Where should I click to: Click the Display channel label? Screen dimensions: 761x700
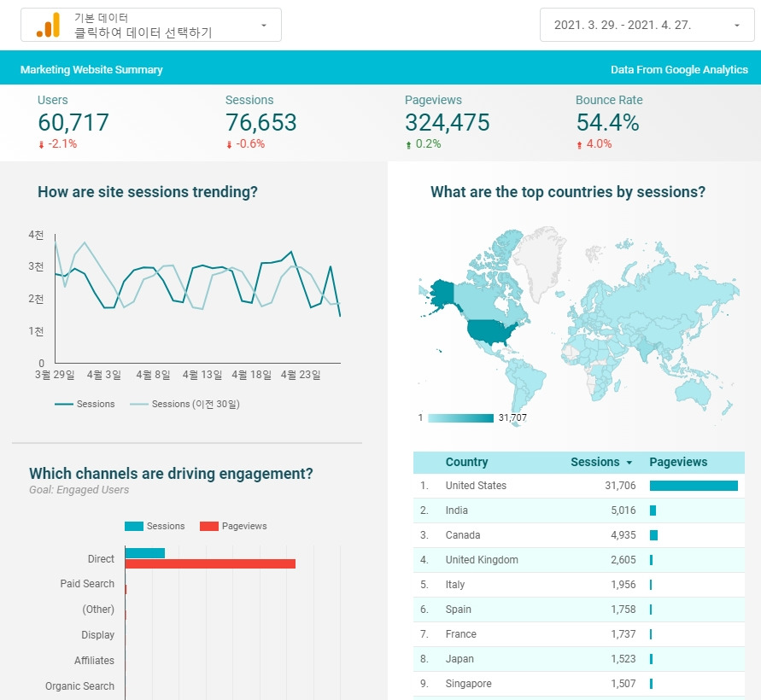[x=97, y=635]
